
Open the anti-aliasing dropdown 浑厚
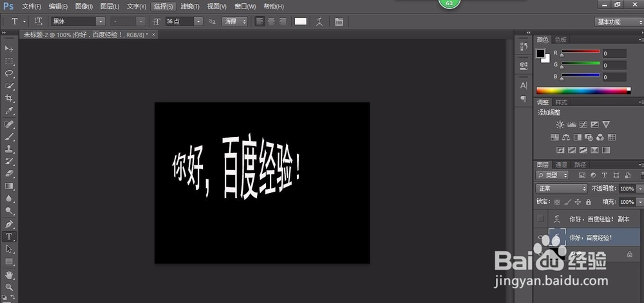pyautogui.click(x=235, y=21)
